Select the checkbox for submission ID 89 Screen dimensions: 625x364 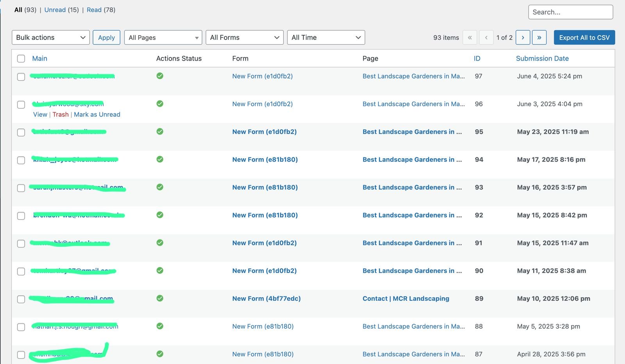click(21, 299)
